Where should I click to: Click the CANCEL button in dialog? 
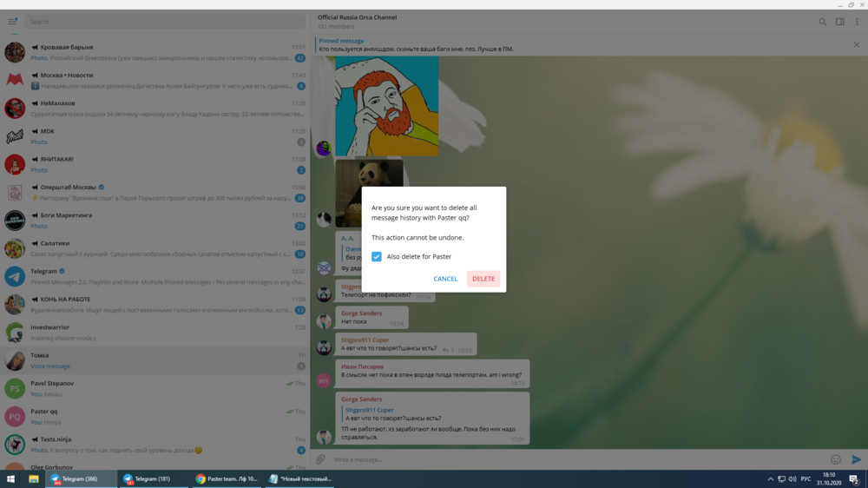point(445,279)
